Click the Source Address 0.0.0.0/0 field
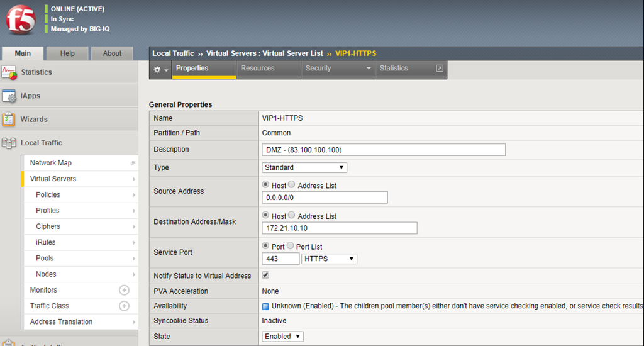 (325, 198)
